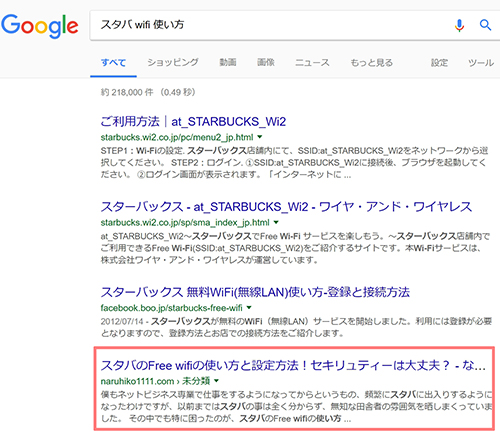Open the 設定 menu

click(439, 62)
